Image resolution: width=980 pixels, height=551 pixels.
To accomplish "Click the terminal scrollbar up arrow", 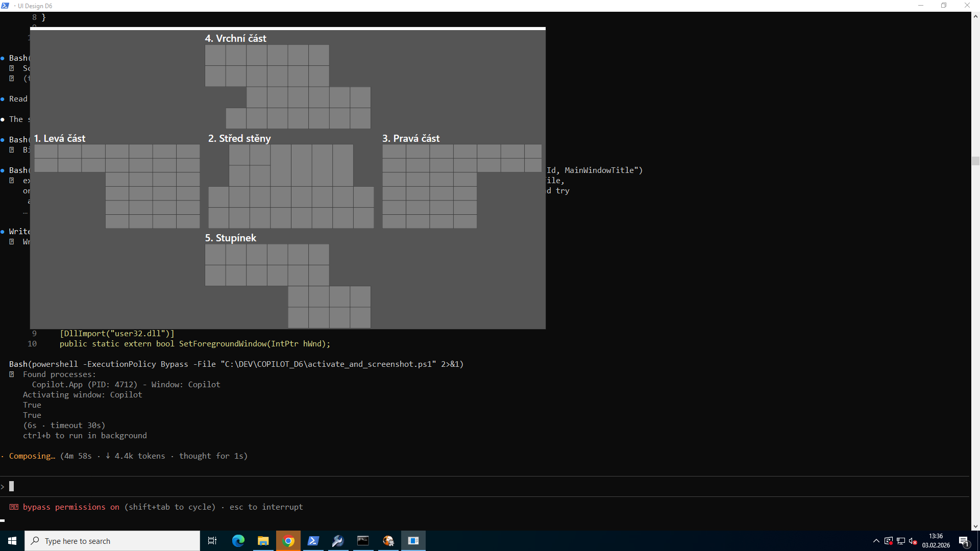I will pos(975,16).
